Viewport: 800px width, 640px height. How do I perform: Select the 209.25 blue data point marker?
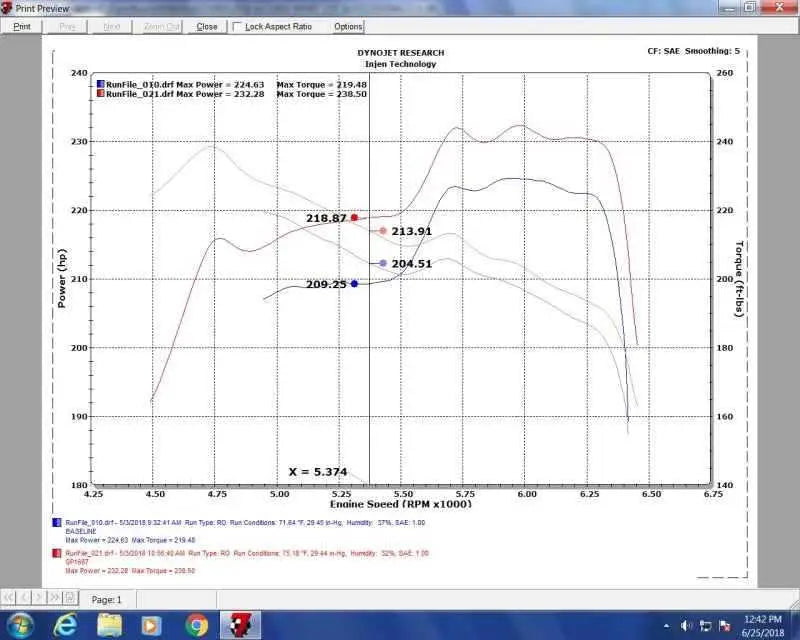click(354, 283)
